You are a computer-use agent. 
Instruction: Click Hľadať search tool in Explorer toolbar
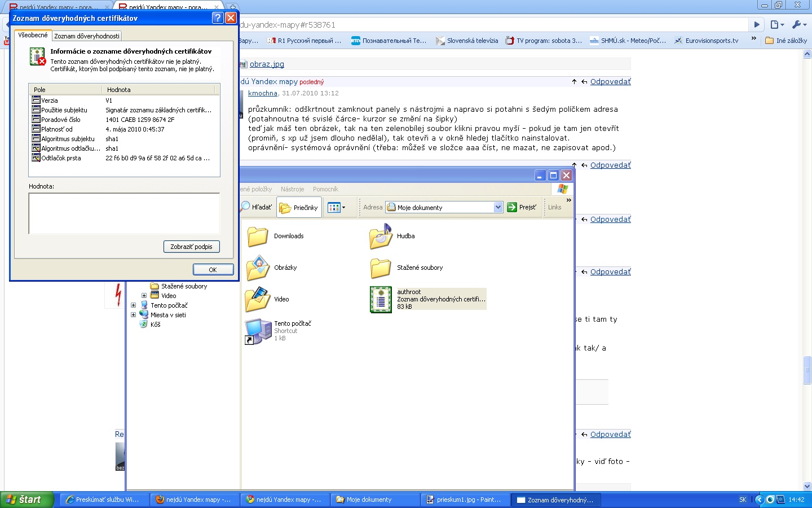(x=257, y=207)
